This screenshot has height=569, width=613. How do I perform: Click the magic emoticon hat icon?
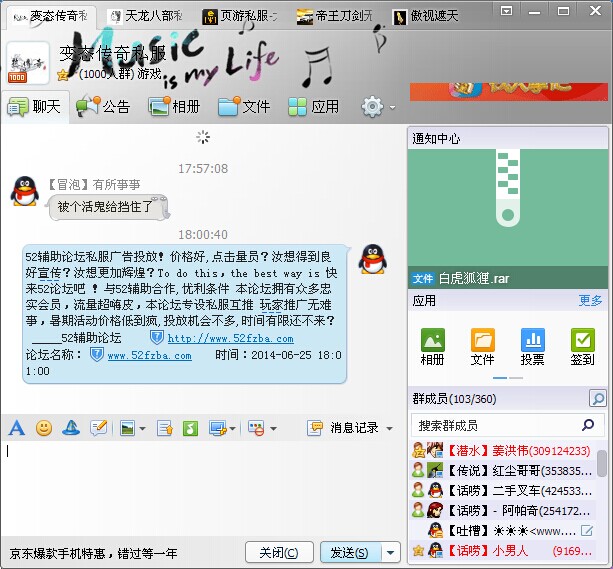71,428
